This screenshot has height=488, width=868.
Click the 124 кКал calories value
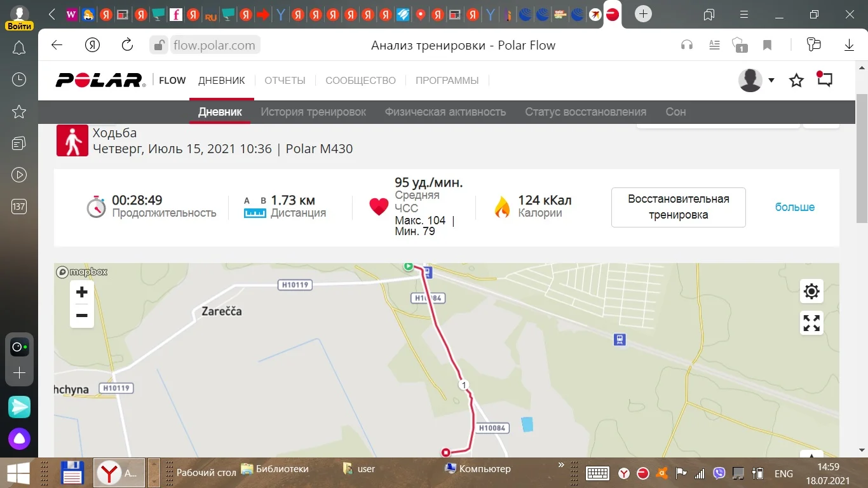pos(545,200)
